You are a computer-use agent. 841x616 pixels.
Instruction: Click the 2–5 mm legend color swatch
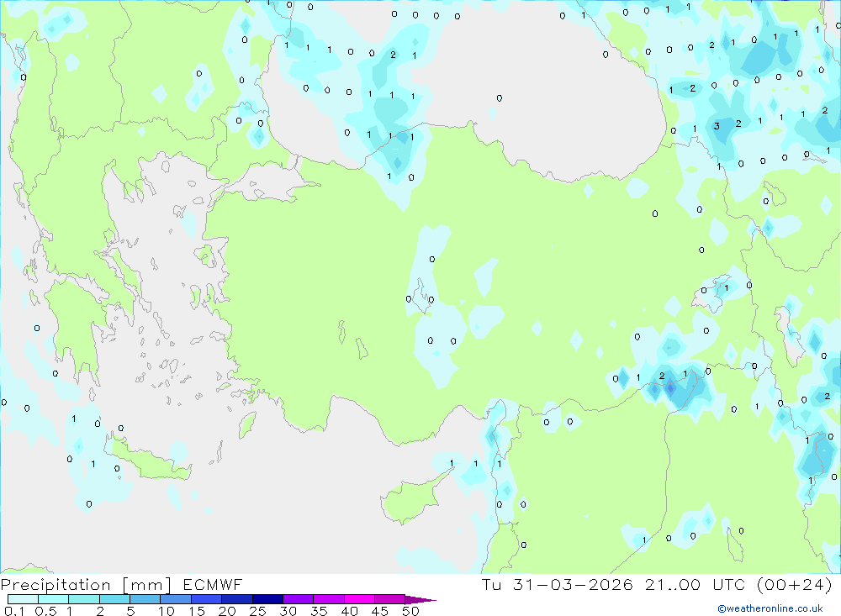[114, 599]
